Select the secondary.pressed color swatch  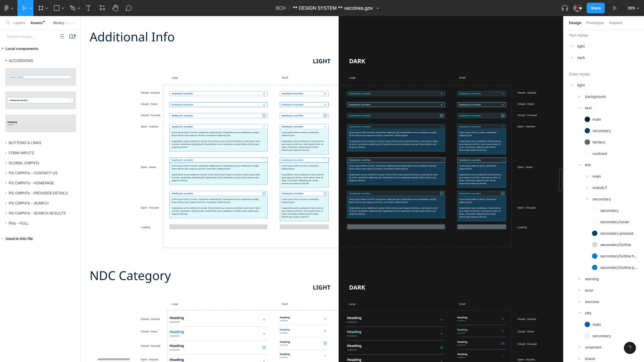pos(595,233)
